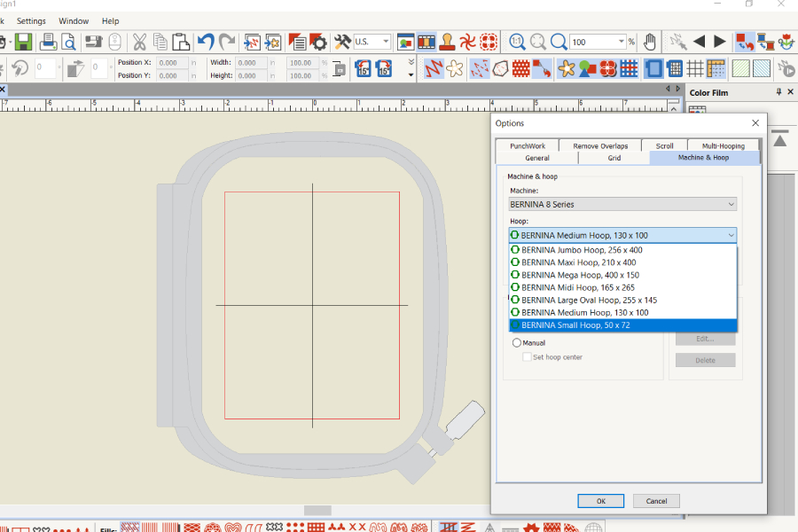798x532 pixels.
Task: Open the Settings menu
Action: click(x=31, y=20)
